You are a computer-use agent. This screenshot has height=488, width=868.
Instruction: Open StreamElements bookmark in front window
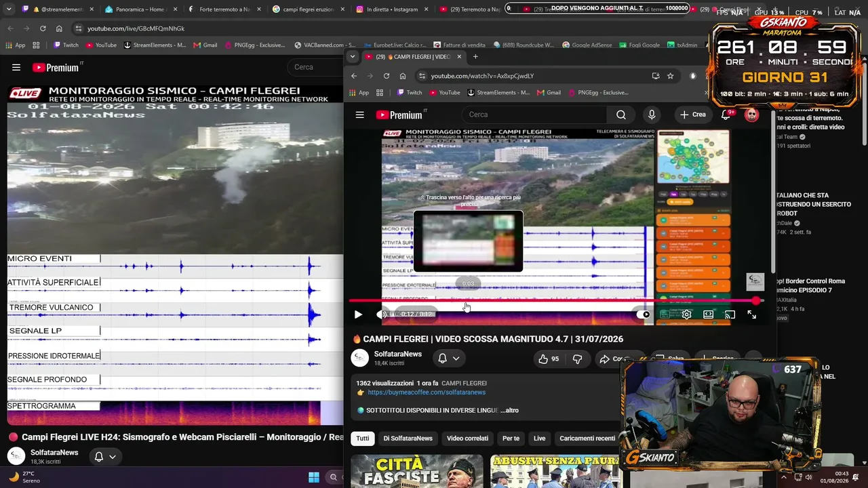498,93
